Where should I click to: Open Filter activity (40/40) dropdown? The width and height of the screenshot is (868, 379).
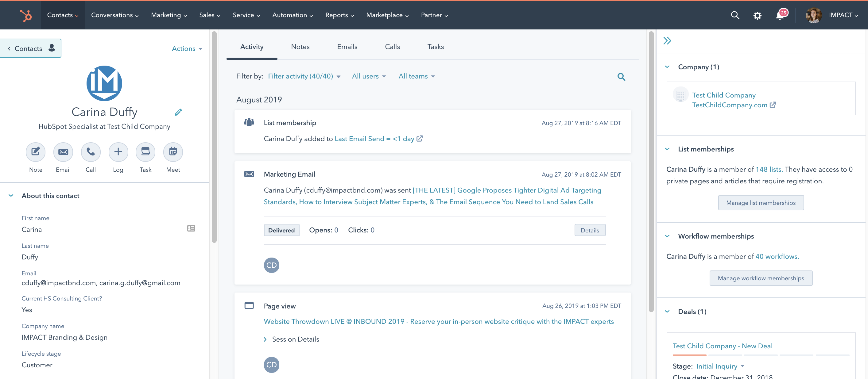point(304,76)
